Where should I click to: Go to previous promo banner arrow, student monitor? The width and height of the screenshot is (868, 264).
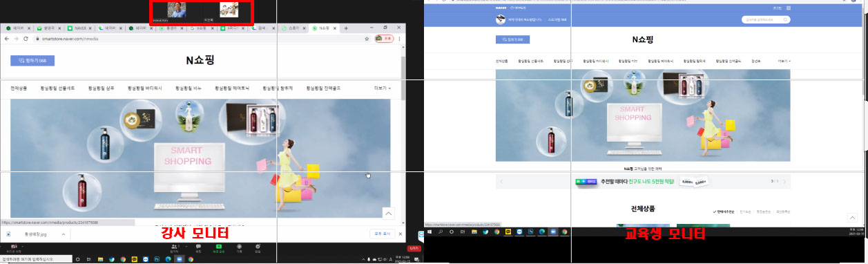501,182
